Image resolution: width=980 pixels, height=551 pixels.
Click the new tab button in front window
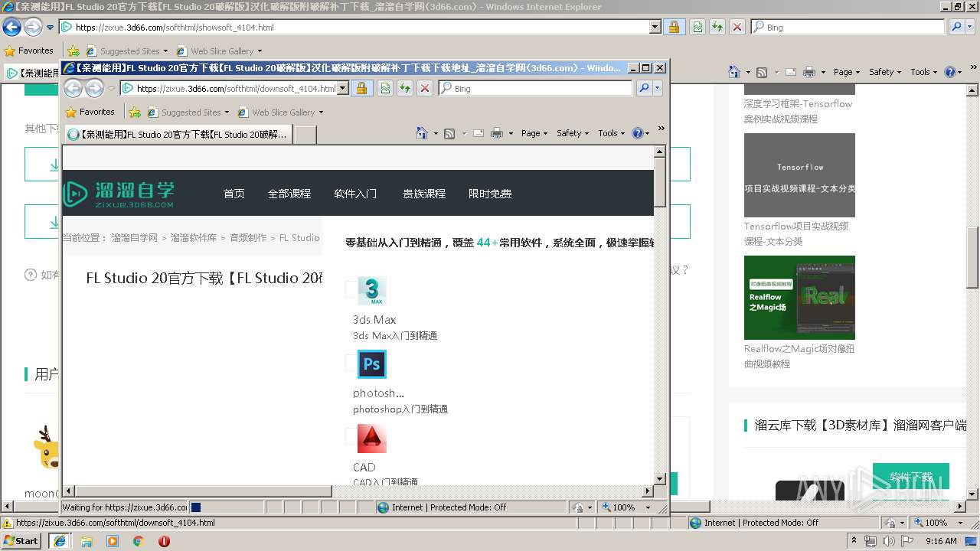pyautogui.click(x=305, y=135)
